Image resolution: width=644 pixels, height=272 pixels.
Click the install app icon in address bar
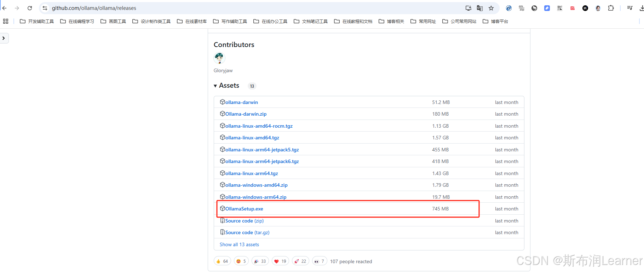point(468,8)
